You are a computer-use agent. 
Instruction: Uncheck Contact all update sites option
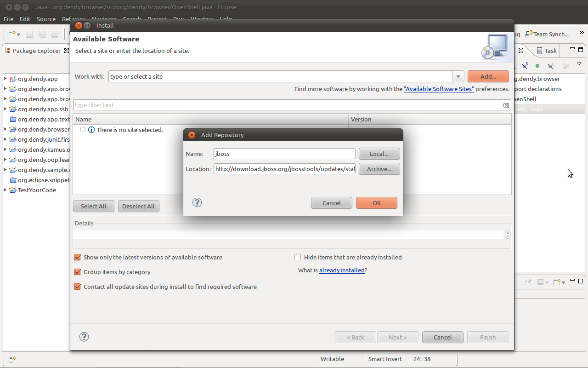[77, 287]
